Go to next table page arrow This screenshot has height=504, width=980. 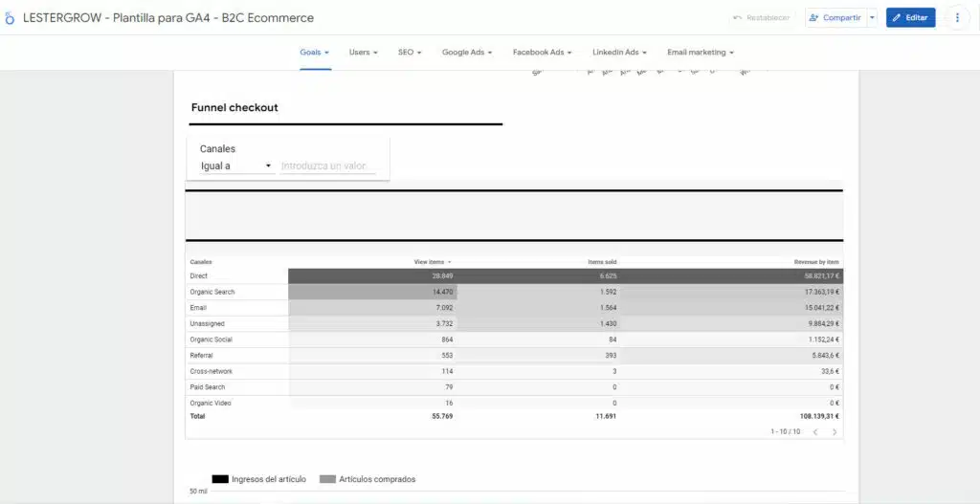(835, 431)
